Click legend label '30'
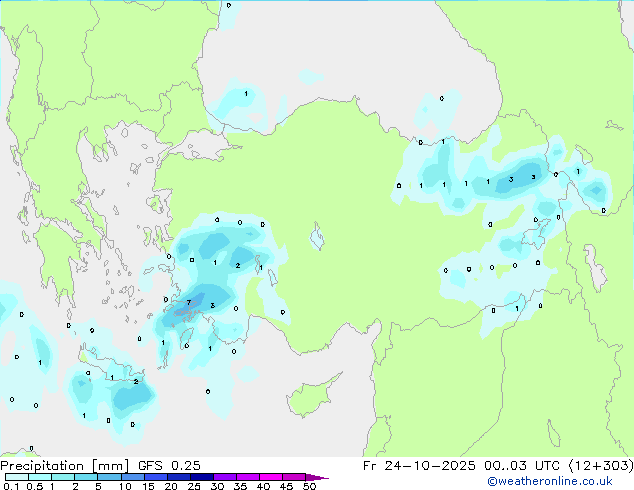 217,486
